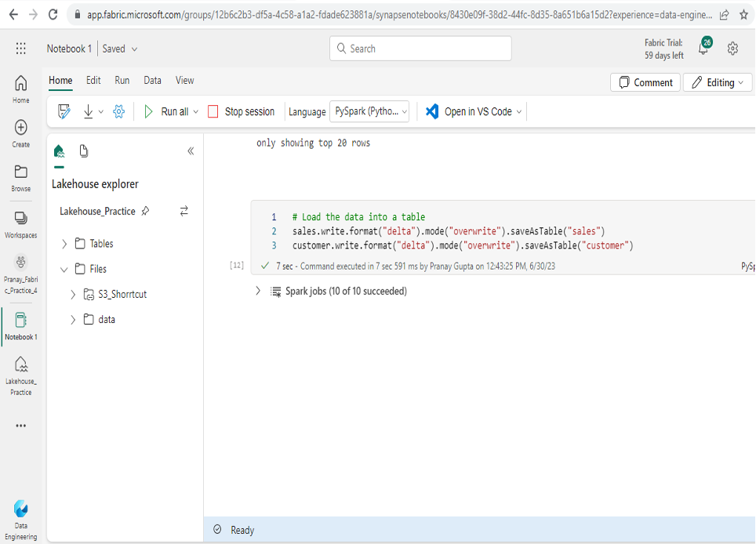Viewport: 756px width, 544px height.
Task: Expand the Spark jobs details
Action: (258, 291)
